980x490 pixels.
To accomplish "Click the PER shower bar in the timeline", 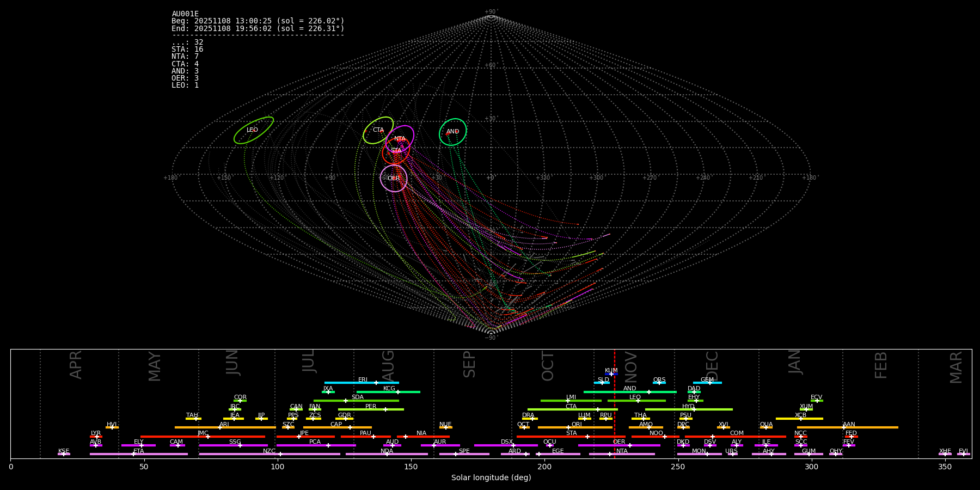I will (371, 409).
